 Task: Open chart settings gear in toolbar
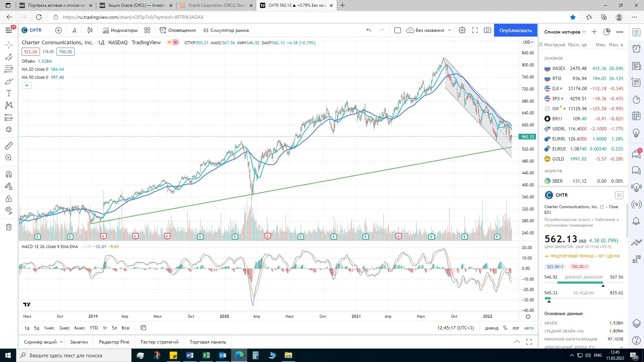462,30
